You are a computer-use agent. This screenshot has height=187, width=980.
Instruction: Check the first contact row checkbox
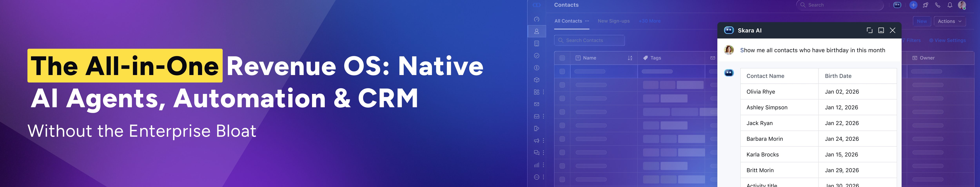[562, 71]
